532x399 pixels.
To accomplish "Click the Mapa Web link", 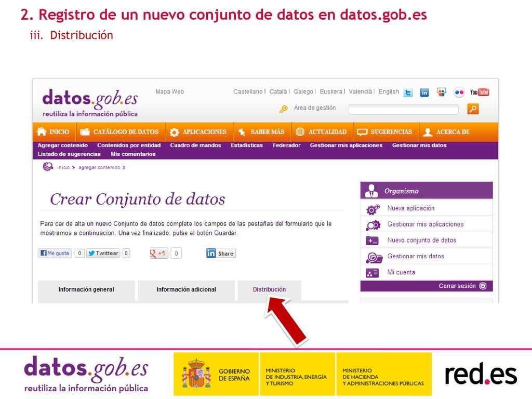I will [170, 91].
